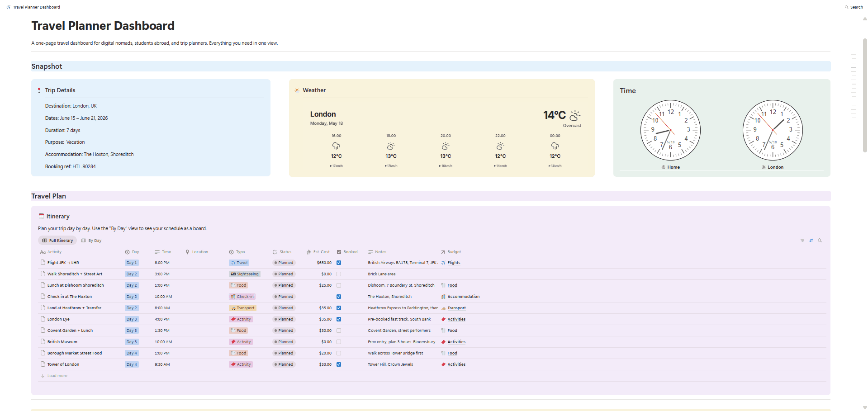Click the scroll down arrow at bottom right
The width and height of the screenshot is (868, 411).
(x=865, y=407)
